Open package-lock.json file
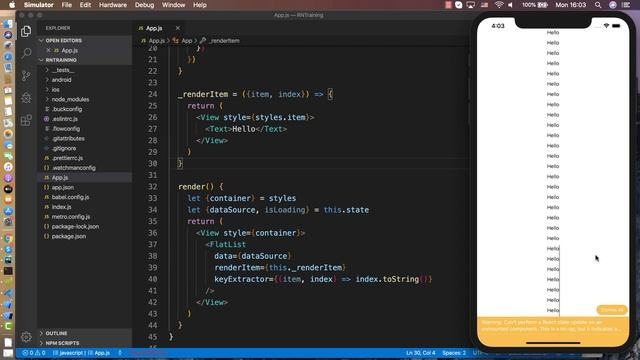This screenshot has height=360, width=640. [x=75, y=227]
